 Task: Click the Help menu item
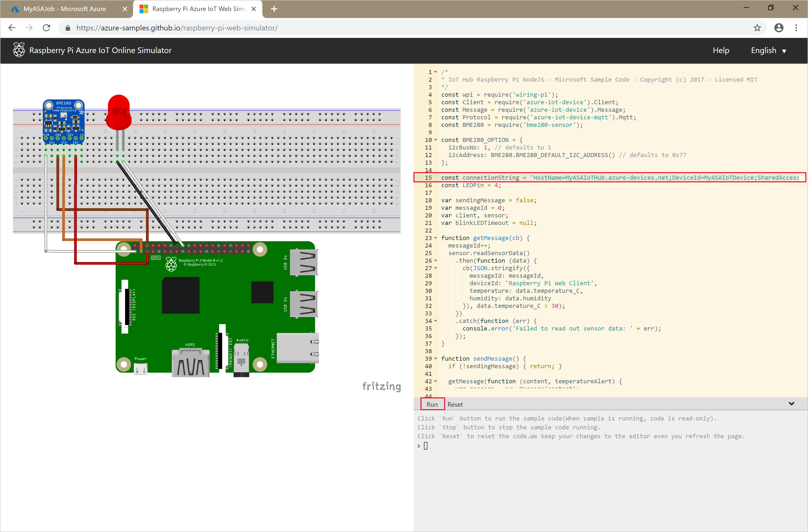coord(722,50)
